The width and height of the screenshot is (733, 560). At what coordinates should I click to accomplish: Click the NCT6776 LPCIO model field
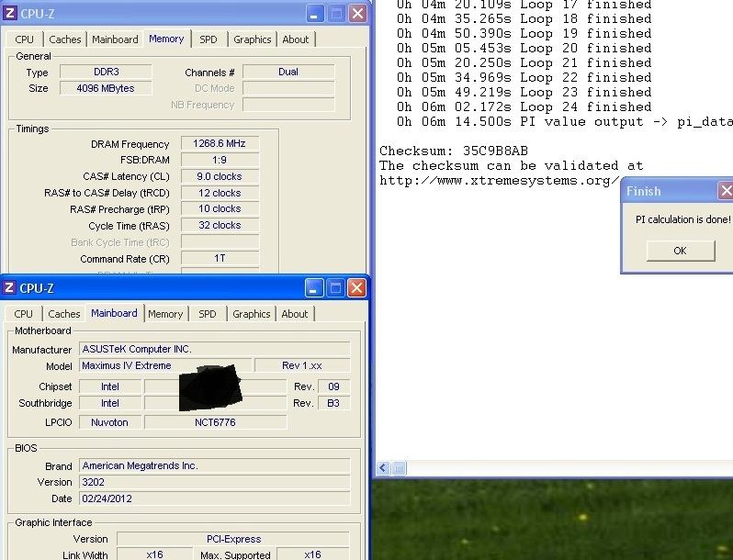216,422
